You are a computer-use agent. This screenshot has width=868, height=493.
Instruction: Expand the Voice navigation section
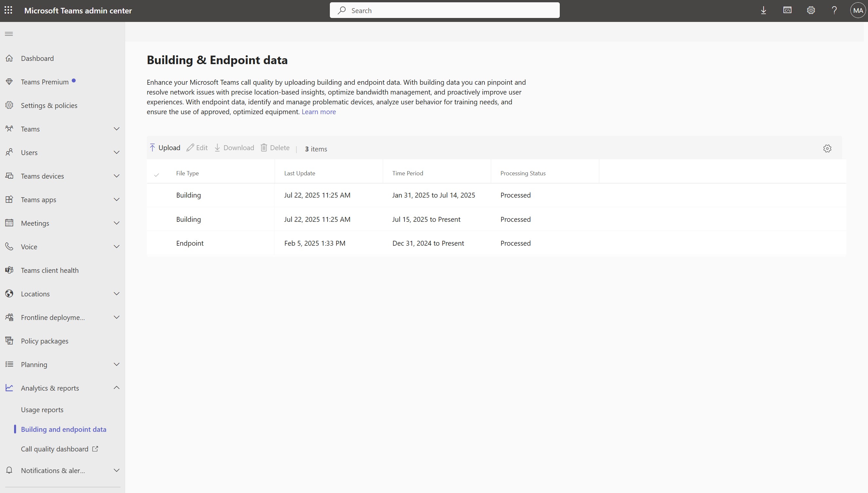click(116, 247)
